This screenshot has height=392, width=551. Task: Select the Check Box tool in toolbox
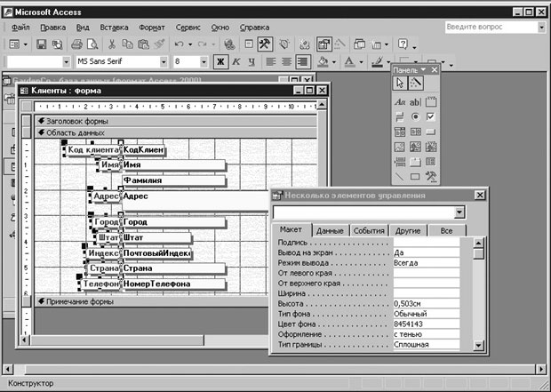click(x=431, y=116)
